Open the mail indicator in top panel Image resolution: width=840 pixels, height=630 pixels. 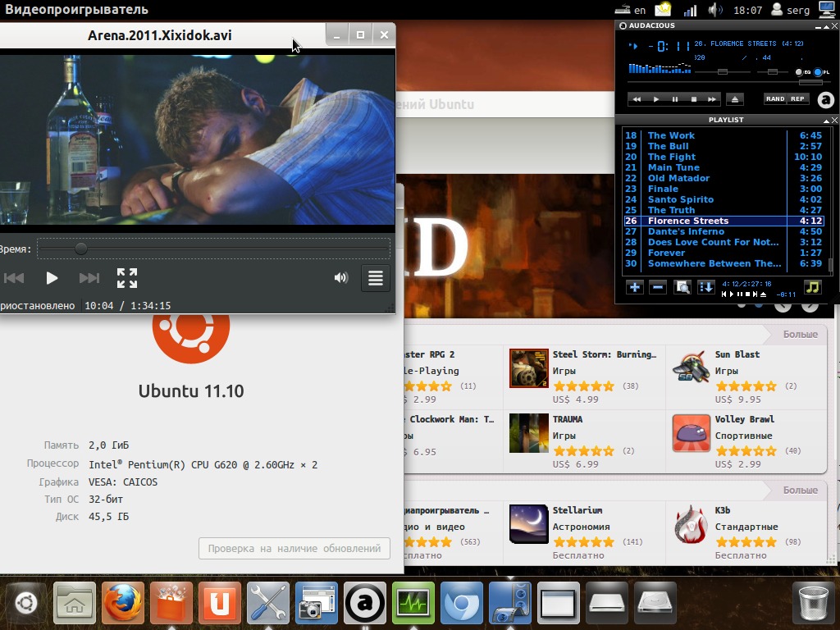click(x=663, y=9)
